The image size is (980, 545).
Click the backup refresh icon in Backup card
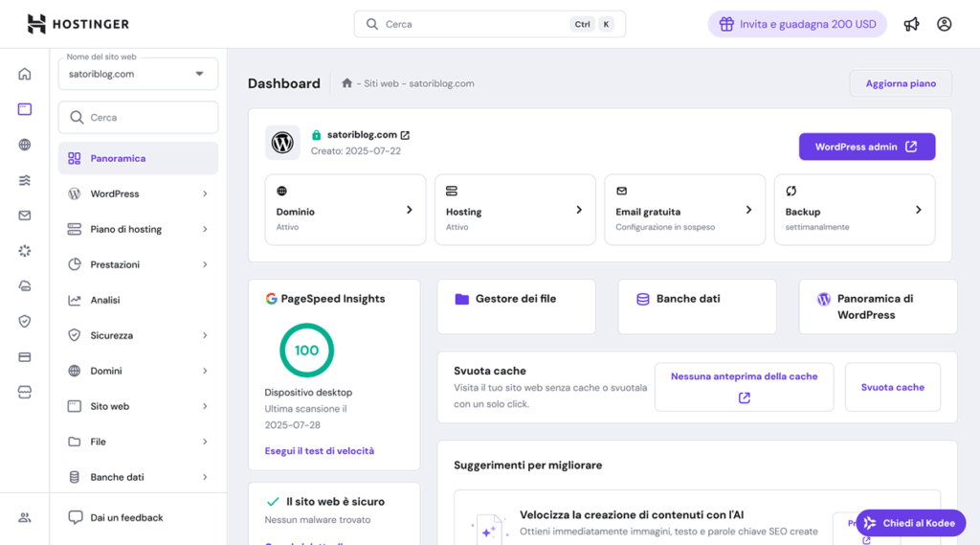tap(791, 191)
